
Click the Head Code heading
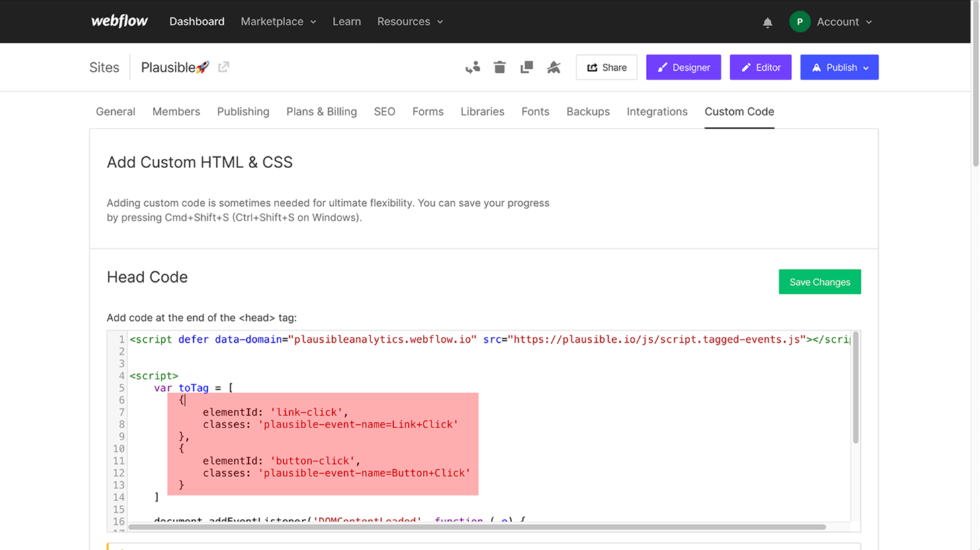pos(147,277)
